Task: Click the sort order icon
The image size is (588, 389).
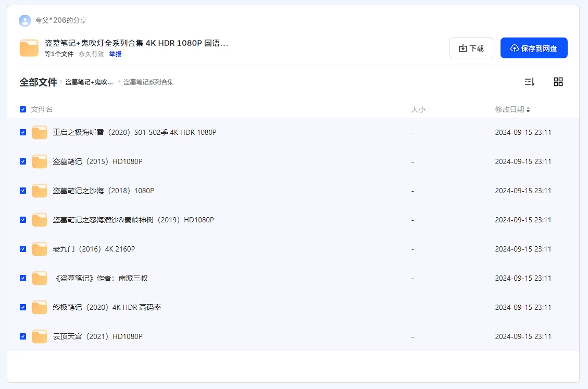Action: [529, 82]
